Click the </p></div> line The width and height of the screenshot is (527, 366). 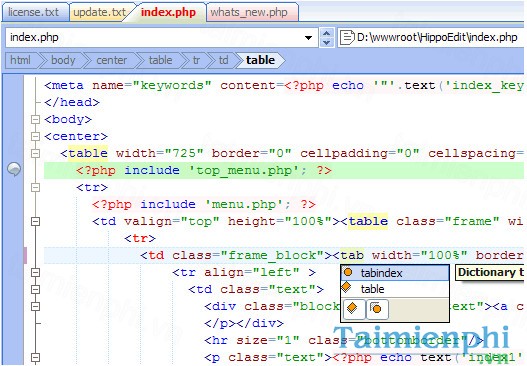pyautogui.click(x=244, y=324)
